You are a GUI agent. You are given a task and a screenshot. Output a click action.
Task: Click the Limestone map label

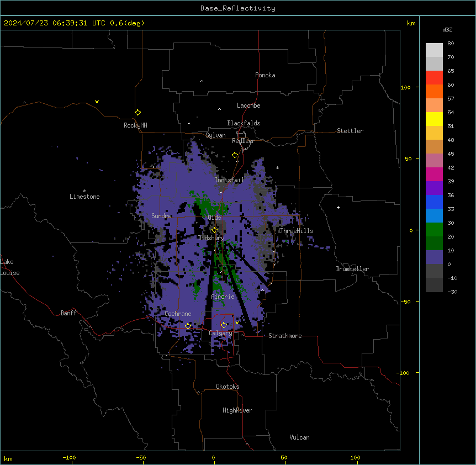(84, 197)
